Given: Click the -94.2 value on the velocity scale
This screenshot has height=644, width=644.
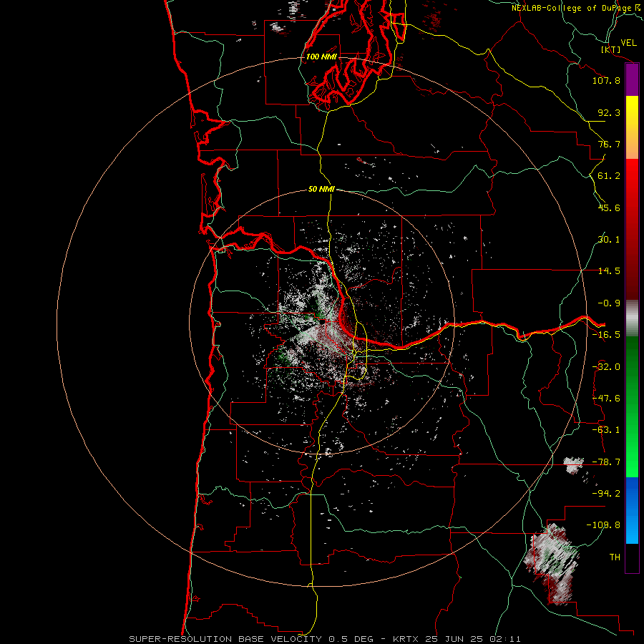Looking at the screenshot, I should 606,494.
